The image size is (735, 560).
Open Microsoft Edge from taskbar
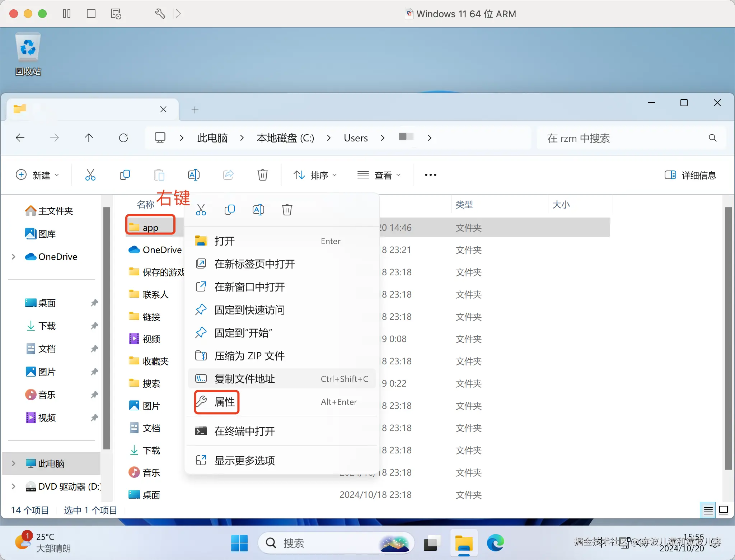495,543
